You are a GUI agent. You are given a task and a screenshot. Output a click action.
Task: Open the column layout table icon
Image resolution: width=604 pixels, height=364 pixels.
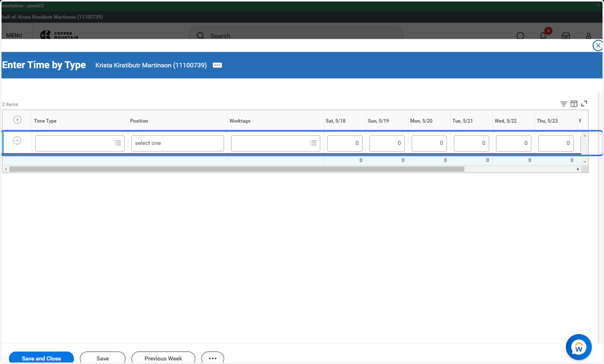pyautogui.click(x=574, y=104)
